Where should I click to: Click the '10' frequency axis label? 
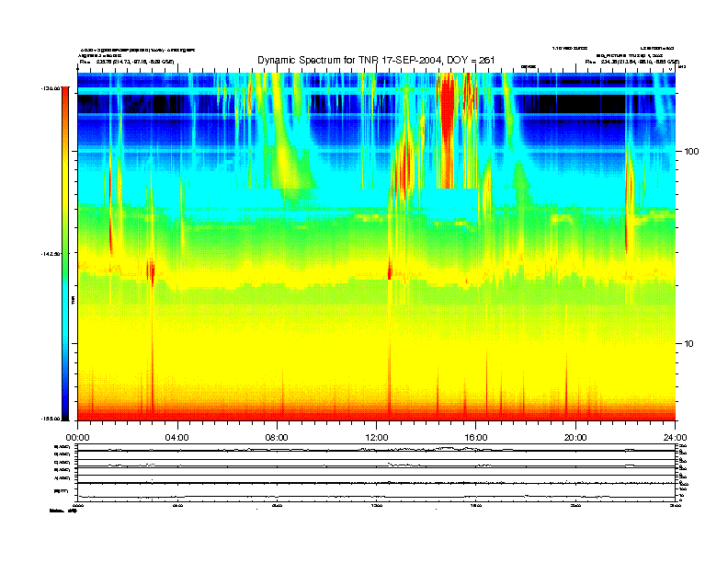tap(689, 344)
